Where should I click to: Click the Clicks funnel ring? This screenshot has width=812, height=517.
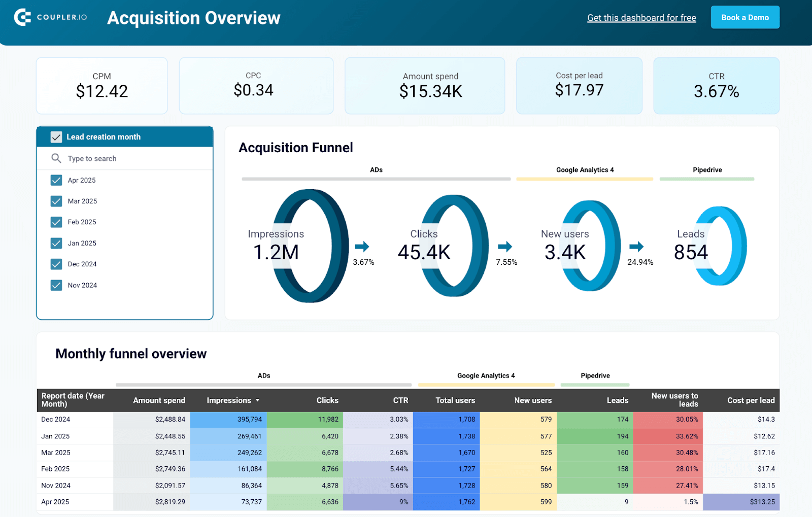tap(455, 246)
